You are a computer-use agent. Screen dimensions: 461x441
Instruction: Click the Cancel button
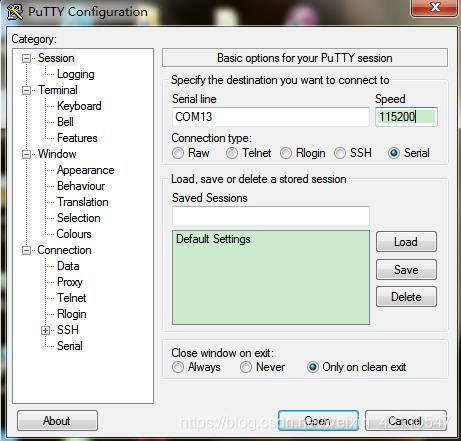pos(406,421)
